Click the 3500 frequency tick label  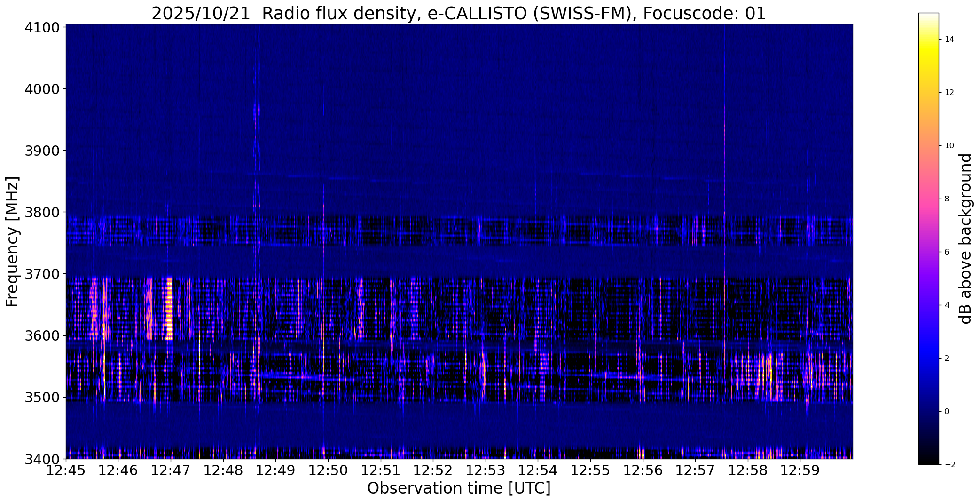pyautogui.click(x=43, y=398)
